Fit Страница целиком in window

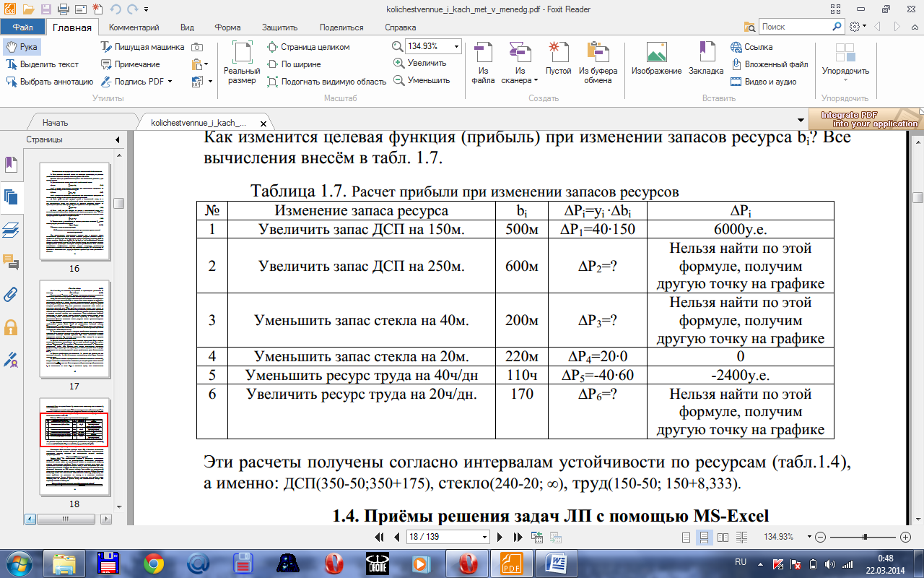(309, 46)
